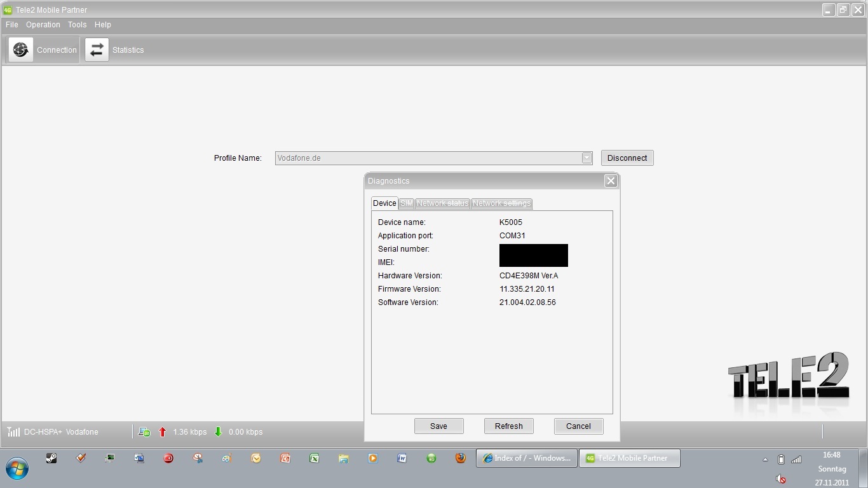868x488 pixels.
Task: Click the signal strength bars in status bar
Action: (x=13, y=432)
